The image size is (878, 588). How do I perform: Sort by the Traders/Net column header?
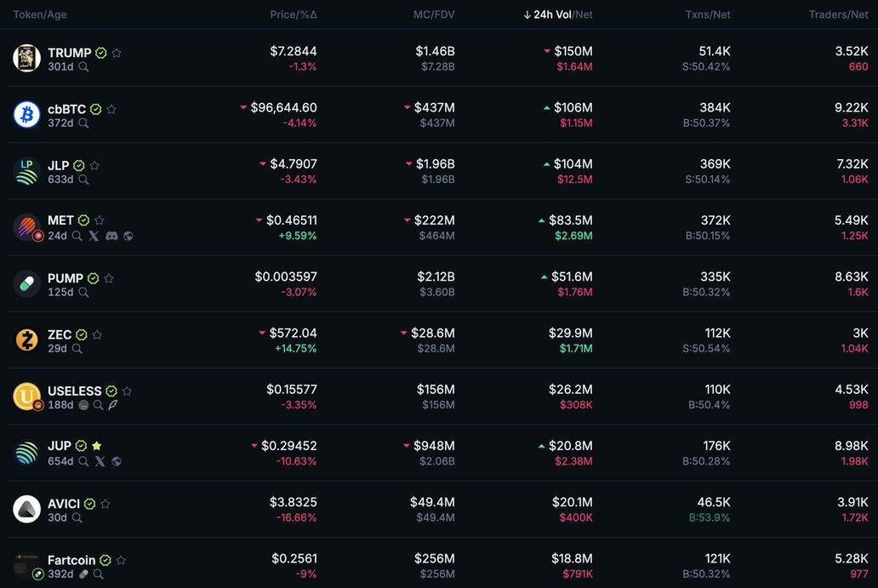click(x=839, y=14)
